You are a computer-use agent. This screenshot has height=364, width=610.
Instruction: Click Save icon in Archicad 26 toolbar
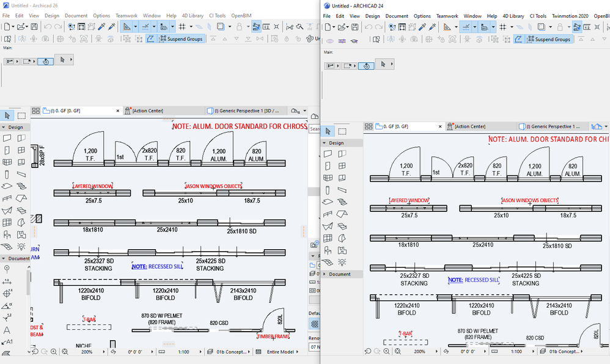pos(34,26)
